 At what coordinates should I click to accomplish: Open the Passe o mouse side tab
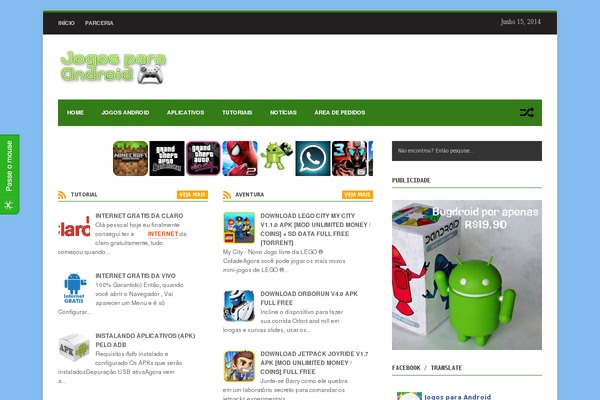(10, 174)
